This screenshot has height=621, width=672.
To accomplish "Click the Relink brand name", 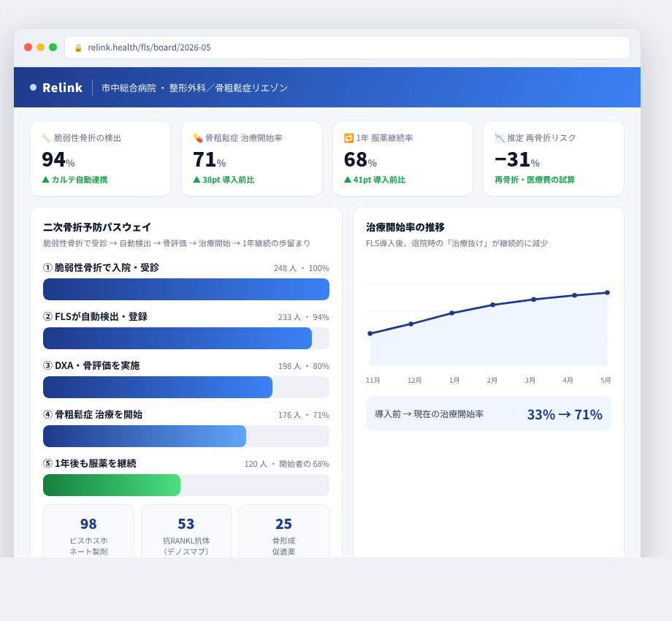I will coord(62,88).
